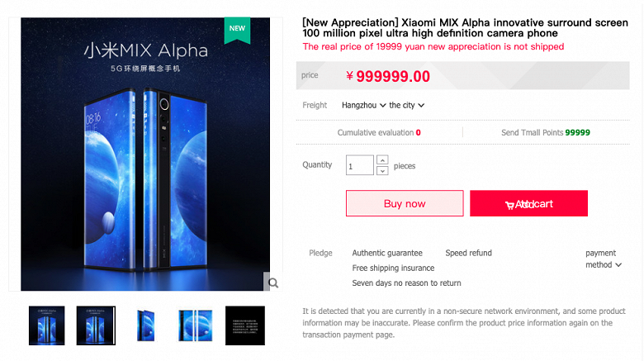Click Seven days no reason to return

(406, 283)
